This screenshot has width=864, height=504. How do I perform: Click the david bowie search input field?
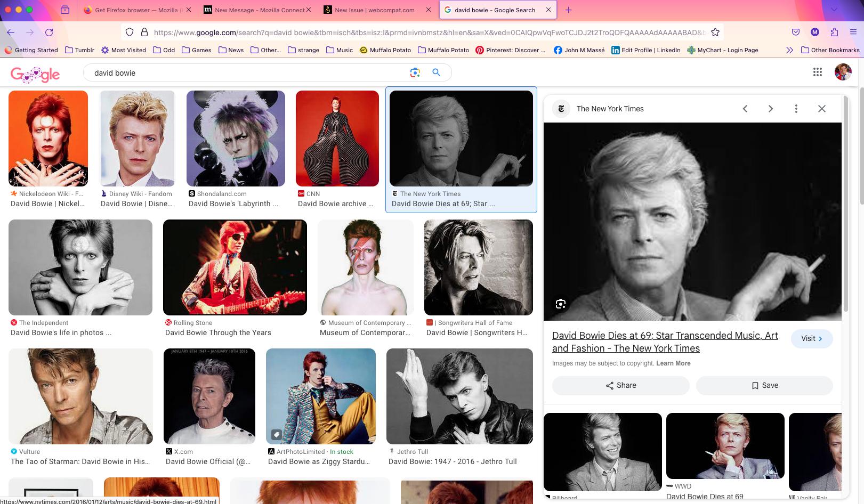(x=245, y=73)
